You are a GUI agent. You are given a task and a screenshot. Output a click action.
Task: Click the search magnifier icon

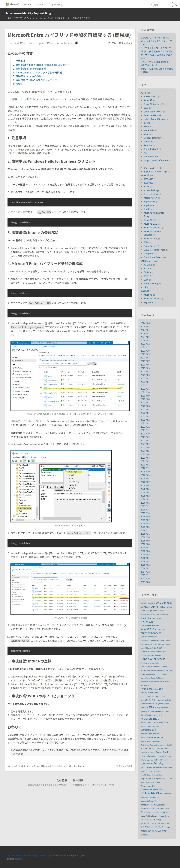coord(171,5)
